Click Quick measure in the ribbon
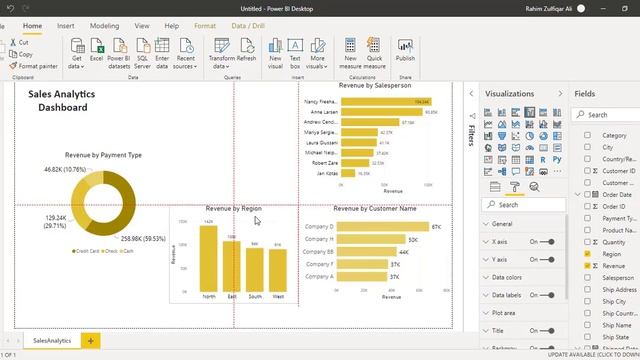The height and width of the screenshot is (360, 640). [374, 53]
